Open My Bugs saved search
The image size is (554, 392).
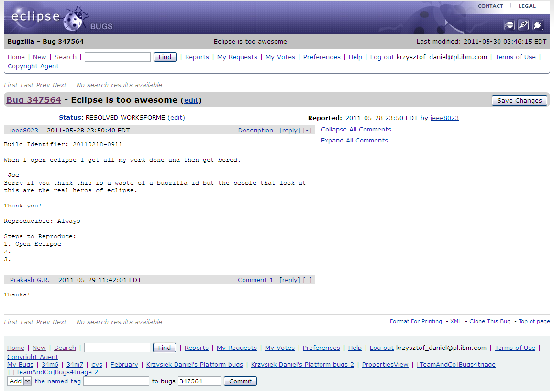pyautogui.click(x=20, y=365)
